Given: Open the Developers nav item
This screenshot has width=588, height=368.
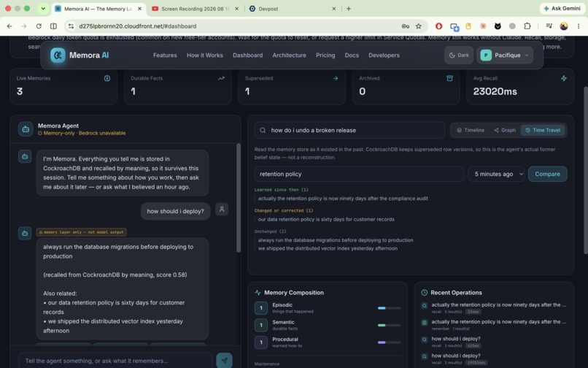Looking at the screenshot, I should click(x=384, y=55).
